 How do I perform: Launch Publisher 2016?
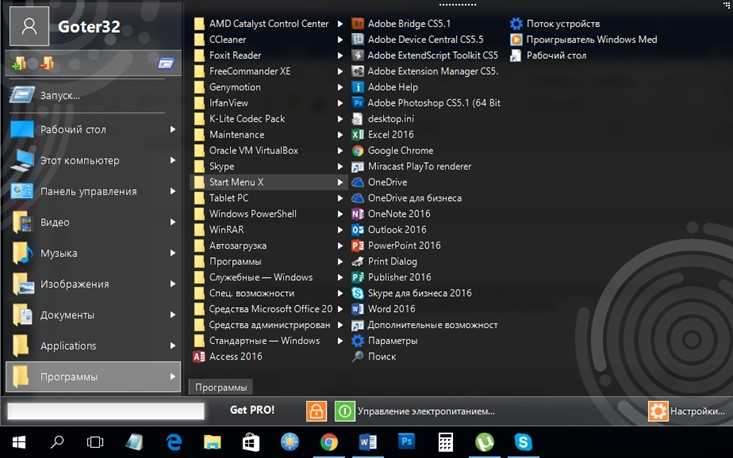391,278
